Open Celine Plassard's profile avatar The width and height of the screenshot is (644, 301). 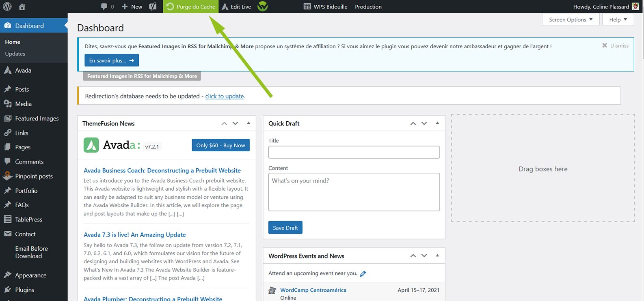[635, 6]
